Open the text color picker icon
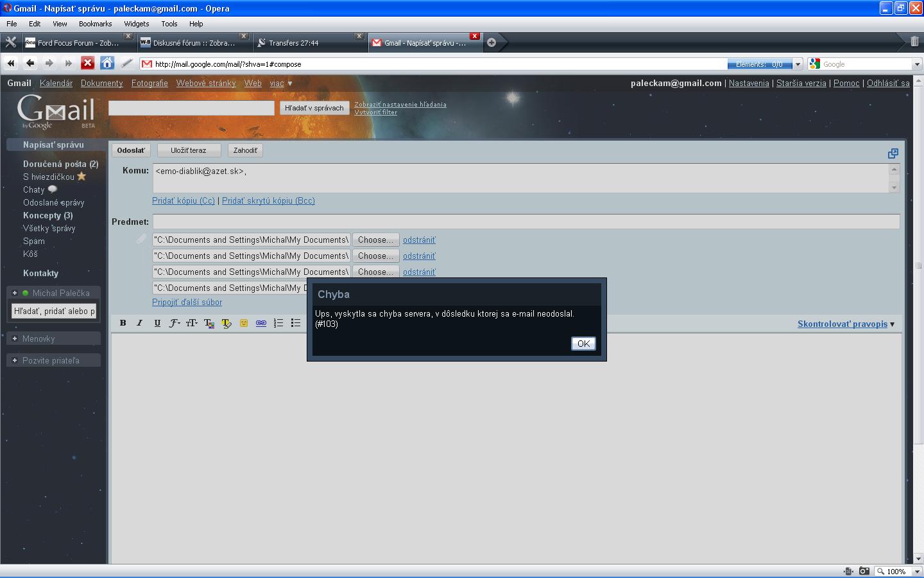The height and width of the screenshot is (578, 924). click(209, 323)
